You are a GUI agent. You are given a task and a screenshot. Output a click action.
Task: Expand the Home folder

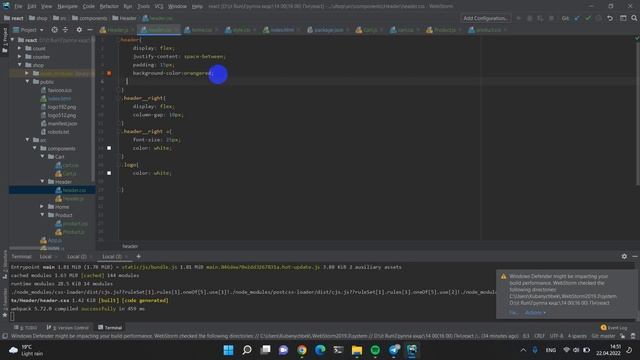42,207
